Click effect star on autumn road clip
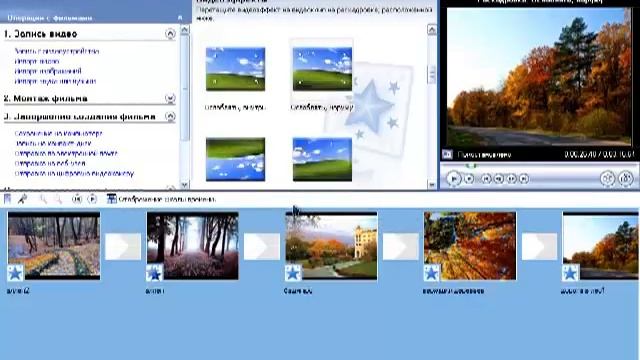640x360 pixels. point(570,273)
